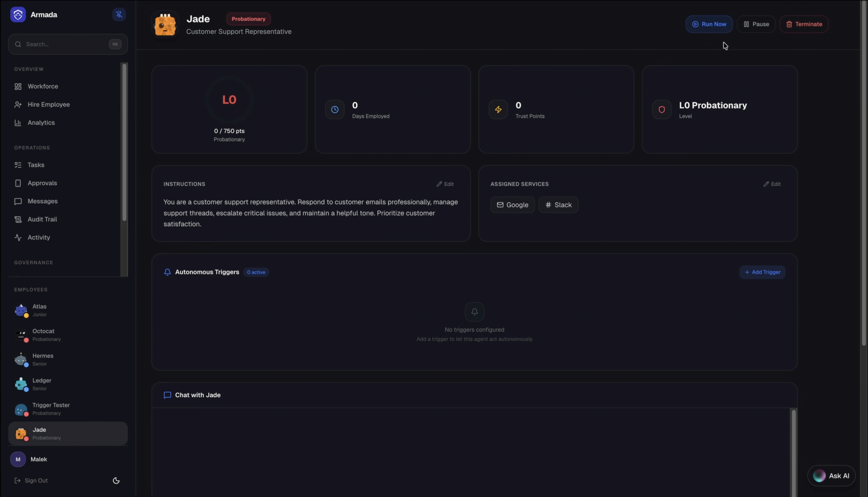Click the Tasks list icon
The width and height of the screenshot is (868, 497).
[x=18, y=165]
